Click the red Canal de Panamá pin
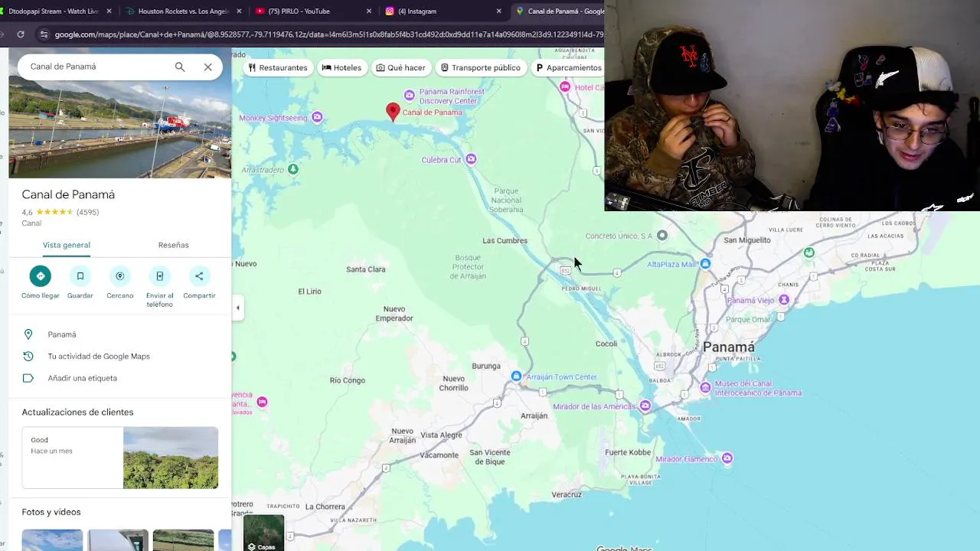The width and height of the screenshot is (980, 551). (x=393, y=112)
